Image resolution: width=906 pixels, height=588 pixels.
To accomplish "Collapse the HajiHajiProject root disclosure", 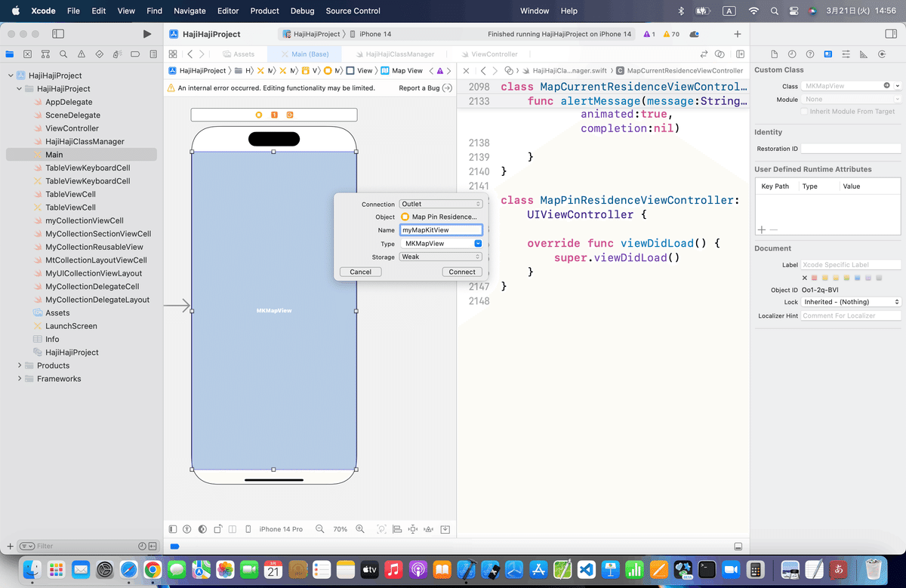I will coord(11,75).
